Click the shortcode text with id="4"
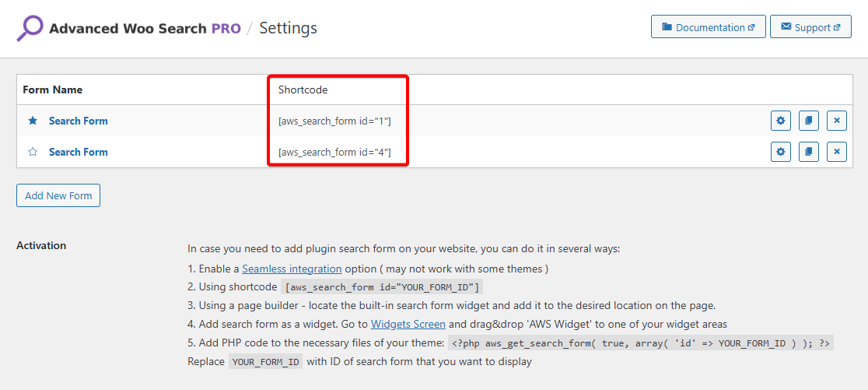868x390 pixels. (334, 152)
